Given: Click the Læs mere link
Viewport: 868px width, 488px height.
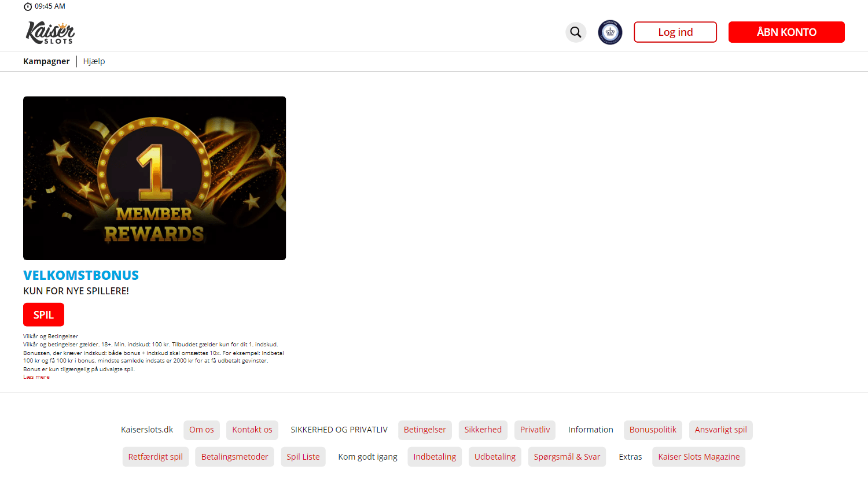Looking at the screenshot, I should [36, 377].
